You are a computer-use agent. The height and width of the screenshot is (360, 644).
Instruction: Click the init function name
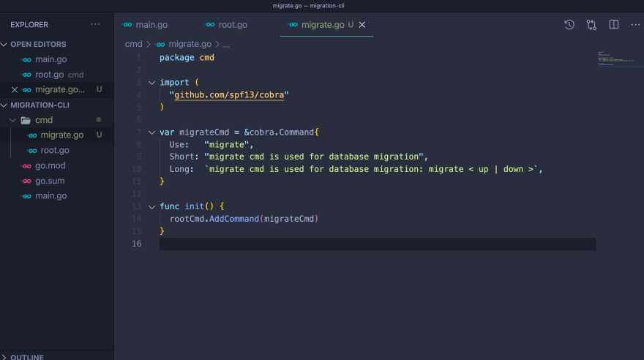194,206
